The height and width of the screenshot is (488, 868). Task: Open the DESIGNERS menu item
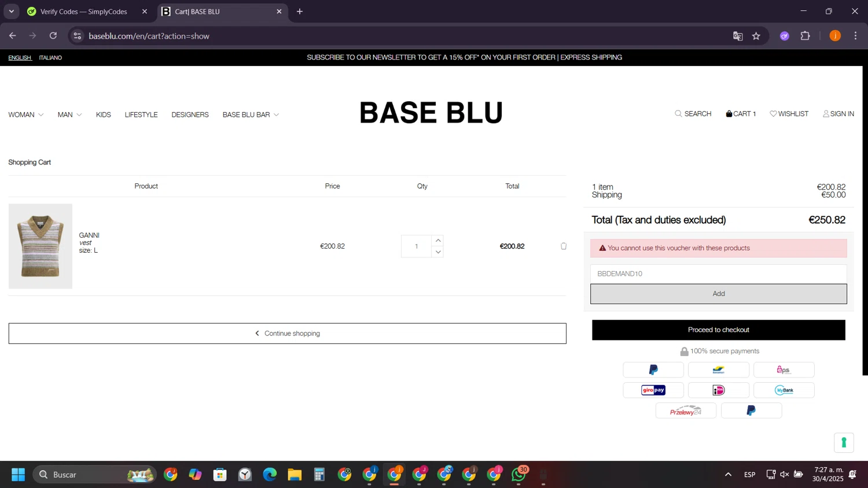(190, 115)
